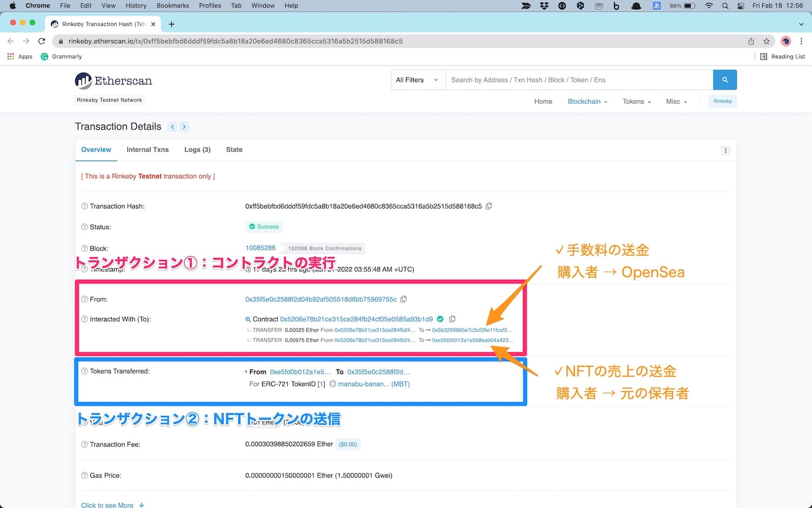Click the help icon beside Gas Price
812x508 pixels.
pyautogui.click(x=84, y=476)
